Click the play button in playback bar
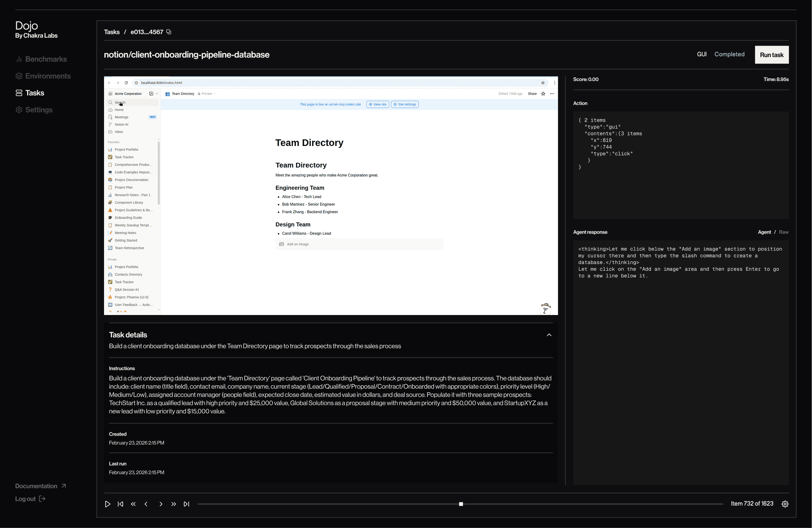Viewport: 812px width, 528px height. [x=107, y=504]
